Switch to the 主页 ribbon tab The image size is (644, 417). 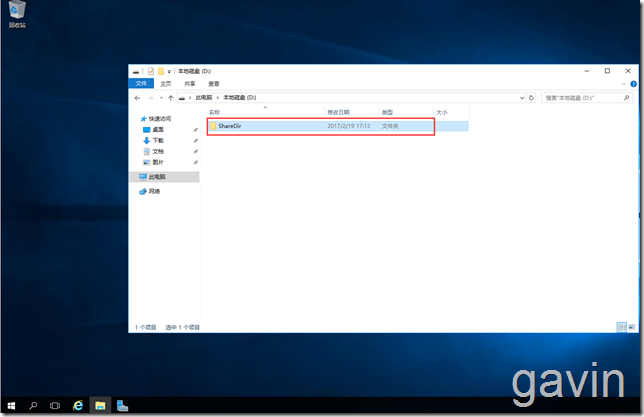(166, 84)
